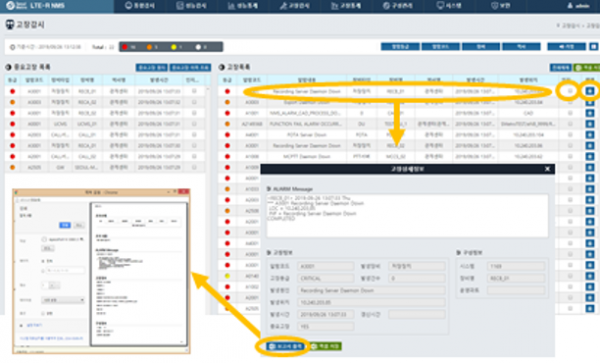Click the FOTA Server Down alarm text
The width and height of the screenshot is (600, 363).
click(307, 135)
